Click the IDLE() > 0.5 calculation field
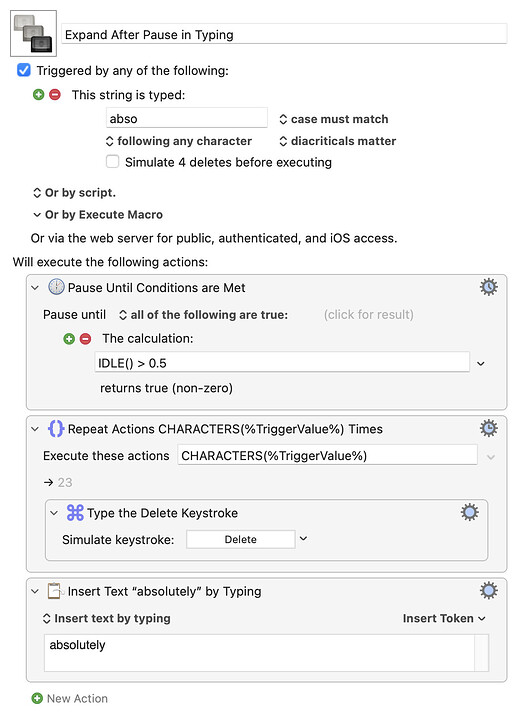Image resolution: width=517 pixels, height=714 pixels. coord(282,363)
